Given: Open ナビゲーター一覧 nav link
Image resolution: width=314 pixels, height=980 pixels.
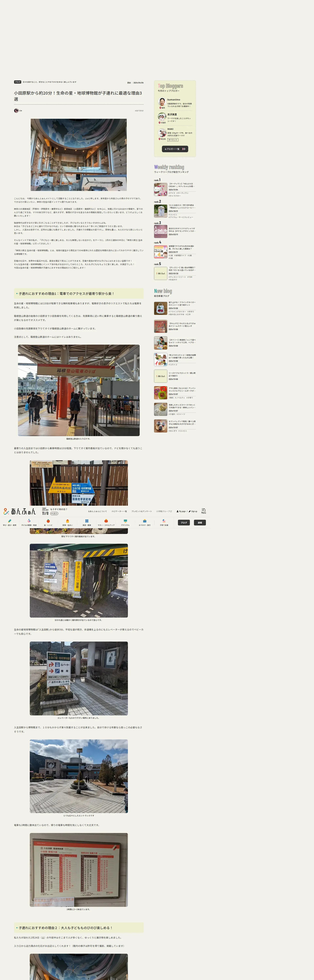Looking at the screenshot, I should pyautogui.click(x=119, y=511).
